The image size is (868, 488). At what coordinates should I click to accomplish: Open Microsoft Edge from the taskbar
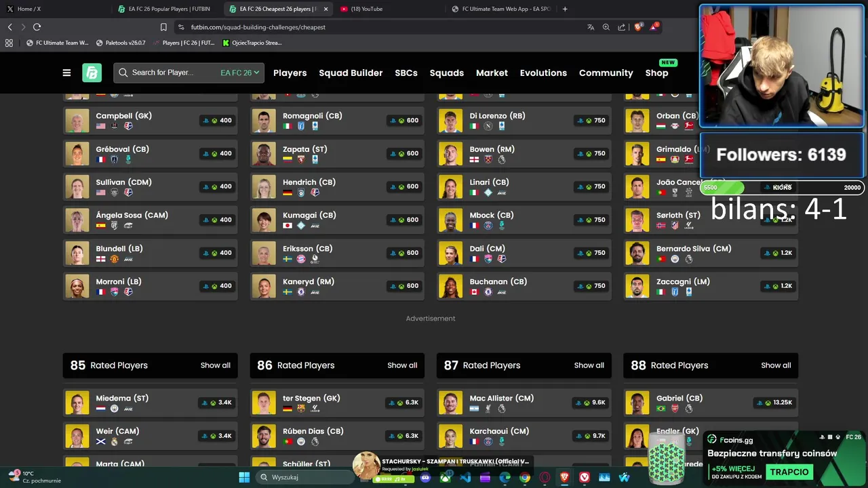point(505,477)
